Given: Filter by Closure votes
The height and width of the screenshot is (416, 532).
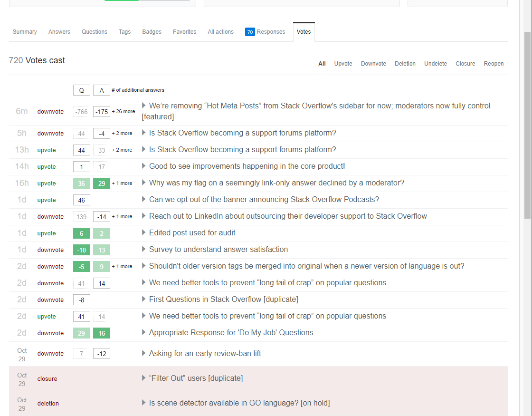Looking at the screenshot, I should click(x=465, y=63).
